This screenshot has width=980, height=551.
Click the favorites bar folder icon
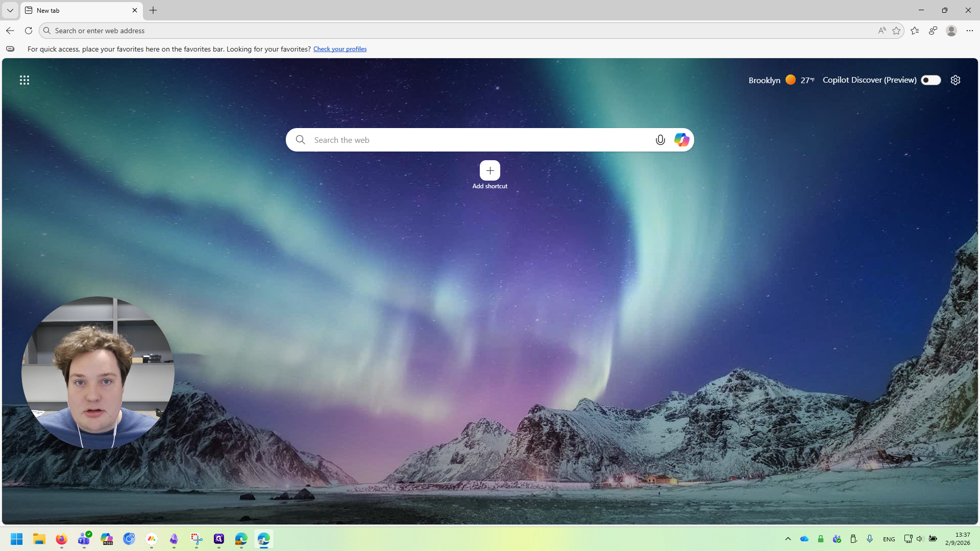coord(10,49)
